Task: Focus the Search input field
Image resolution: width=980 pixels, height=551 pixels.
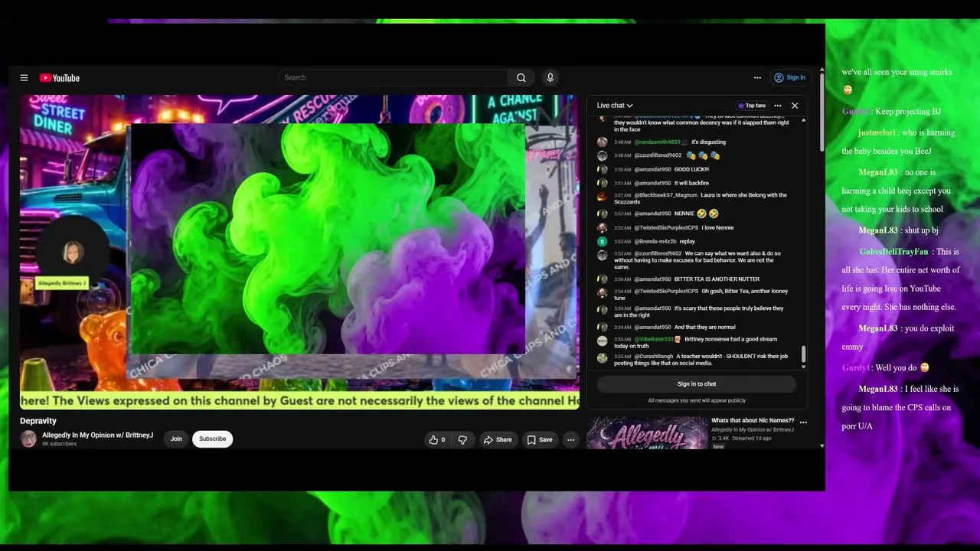Action: (393, 77)
